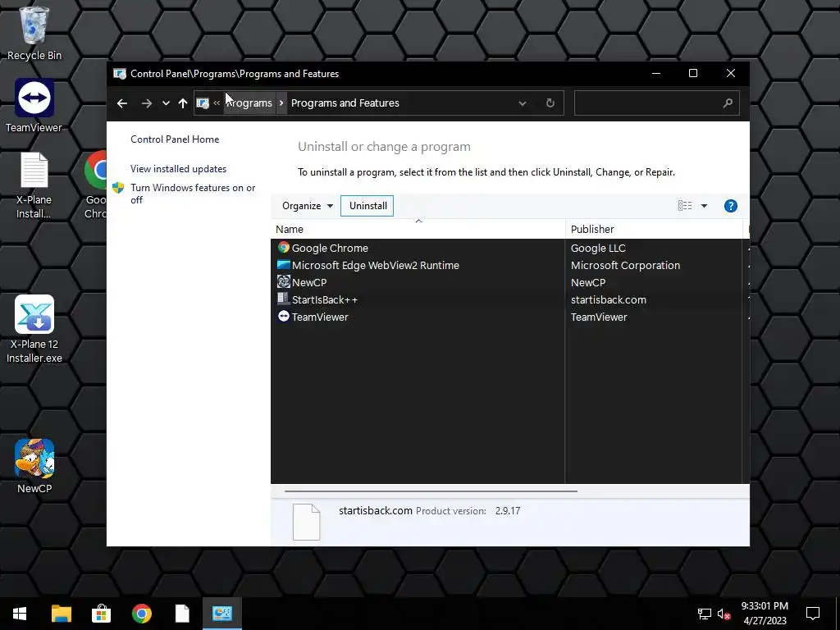Click the file thumbnail in the details pane
The width and height of the screenshot is (840, 630).
pos(307,522)
